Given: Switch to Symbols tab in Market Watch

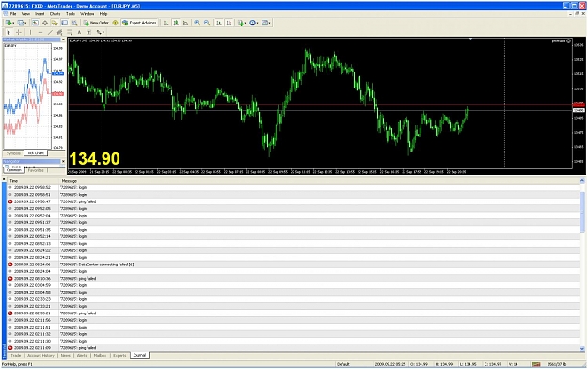Looking at the screenshot, I should pyautogui.click(x=13, y=153).
